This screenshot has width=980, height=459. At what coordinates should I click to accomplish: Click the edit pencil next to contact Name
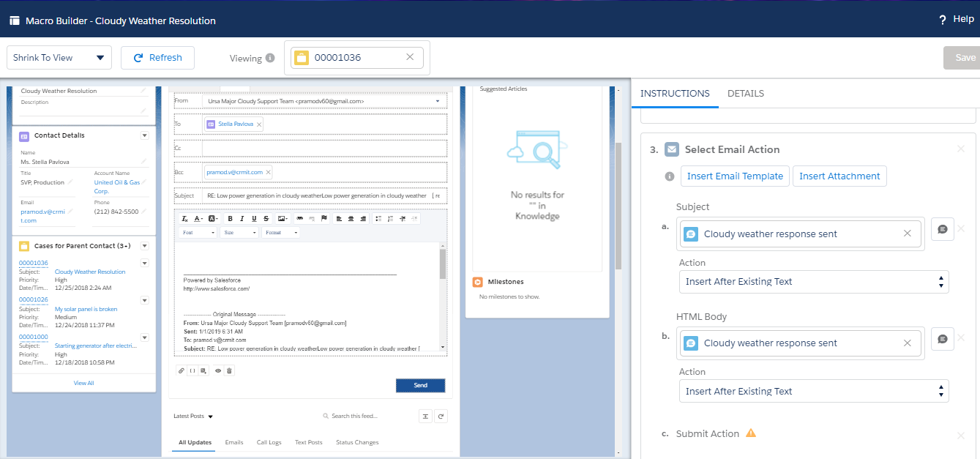143,161
